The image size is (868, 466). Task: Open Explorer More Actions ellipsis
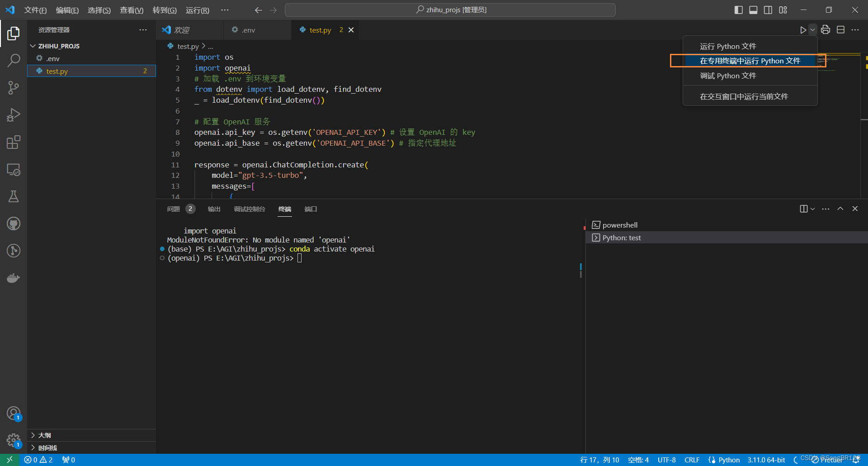click(x=143, y=30)
